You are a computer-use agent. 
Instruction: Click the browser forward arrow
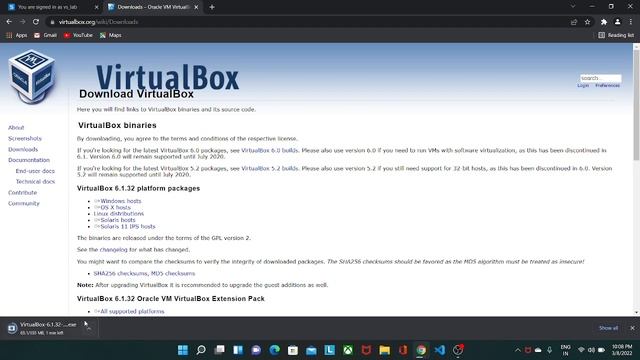[x=22, y=22]
